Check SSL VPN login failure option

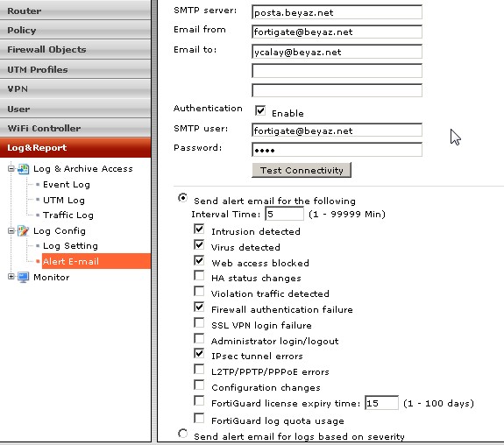[x=199, y=323]
